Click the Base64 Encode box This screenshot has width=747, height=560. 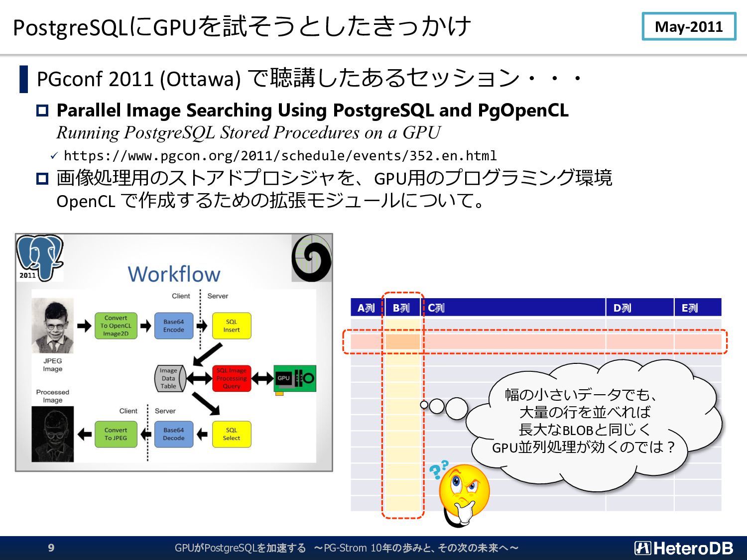[x=174, y=326]
